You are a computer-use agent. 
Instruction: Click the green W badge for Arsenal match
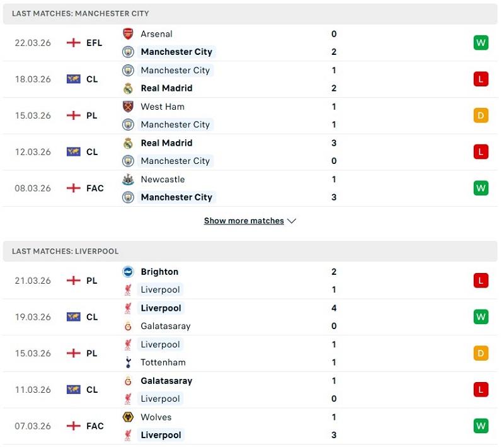[481, 43]
